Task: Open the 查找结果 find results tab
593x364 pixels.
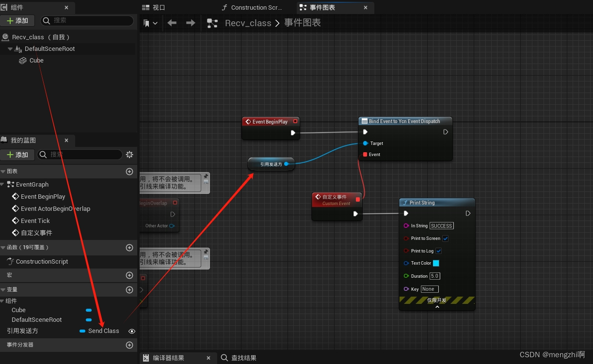Action: pos(239,358)
